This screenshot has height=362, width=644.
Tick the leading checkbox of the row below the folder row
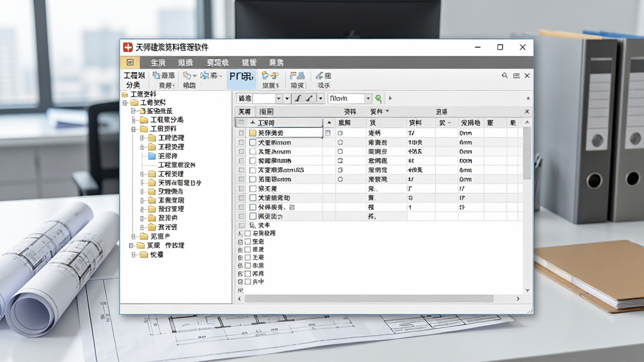(241, 143)
